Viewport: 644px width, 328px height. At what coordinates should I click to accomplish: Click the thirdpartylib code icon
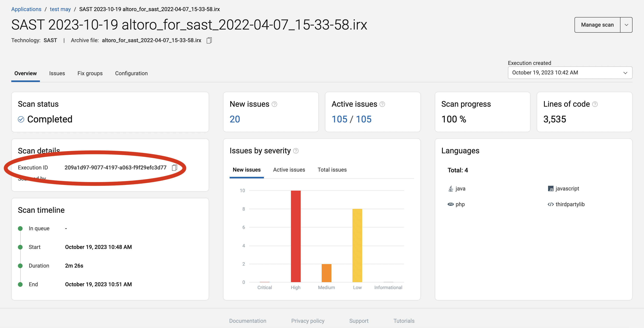click(x=551, y=204)
